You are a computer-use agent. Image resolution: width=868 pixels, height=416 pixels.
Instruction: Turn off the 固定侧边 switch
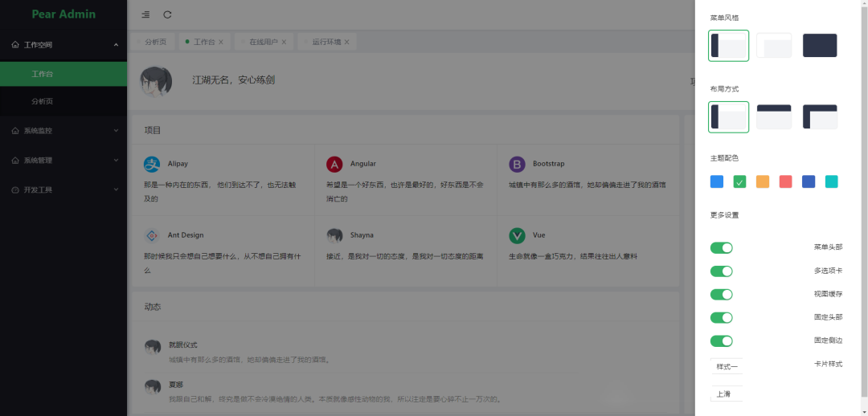[721, 341]
